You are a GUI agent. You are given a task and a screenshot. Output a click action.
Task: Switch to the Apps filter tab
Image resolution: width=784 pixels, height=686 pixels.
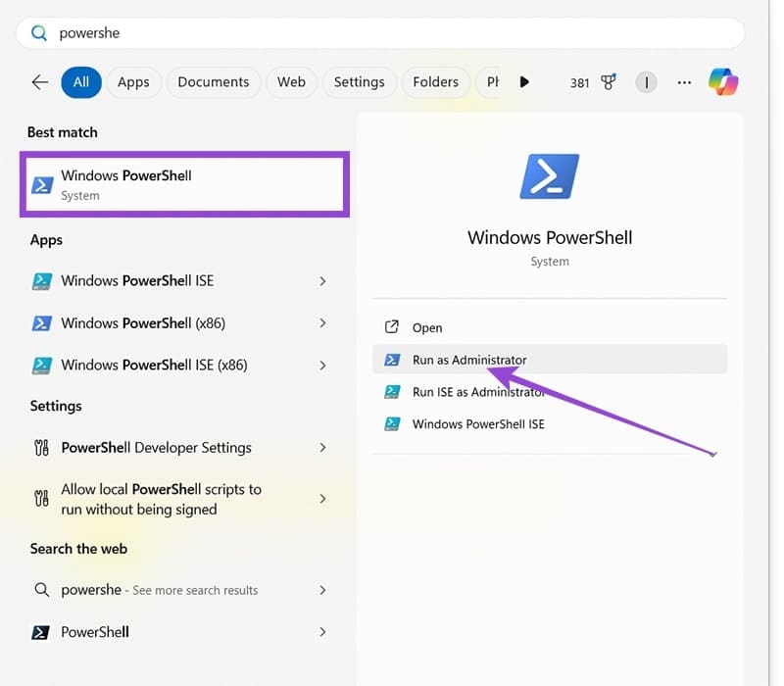click(133, 82)
